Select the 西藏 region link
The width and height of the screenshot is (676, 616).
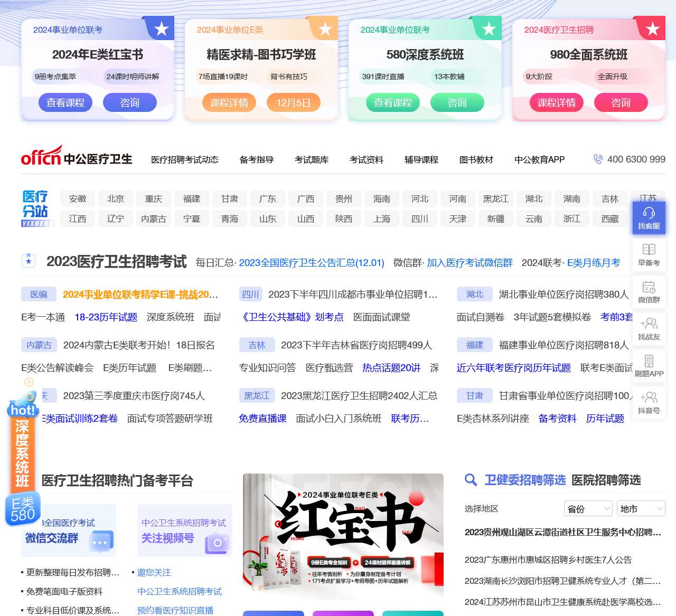pyautogui.click(x=610, y=219)
